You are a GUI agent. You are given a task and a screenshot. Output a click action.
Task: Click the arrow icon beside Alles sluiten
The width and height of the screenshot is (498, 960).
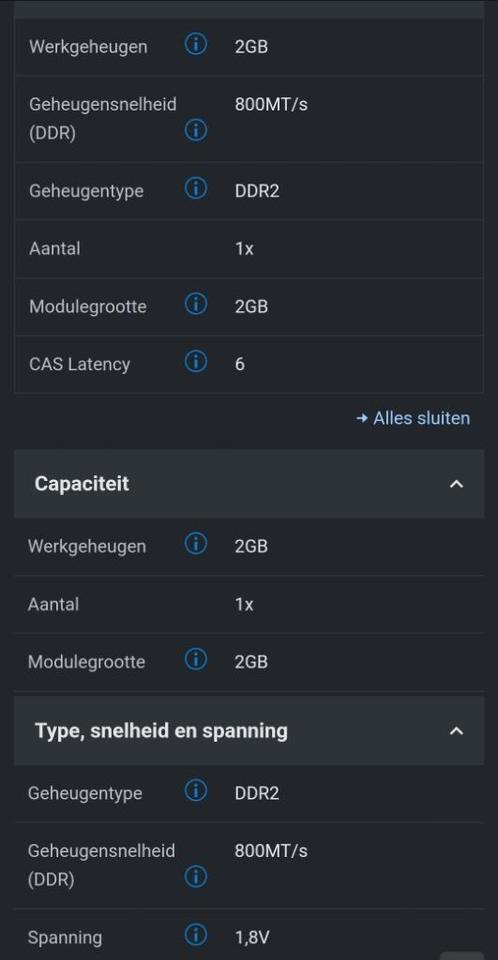pyautogui.click(x=362, y=419)
